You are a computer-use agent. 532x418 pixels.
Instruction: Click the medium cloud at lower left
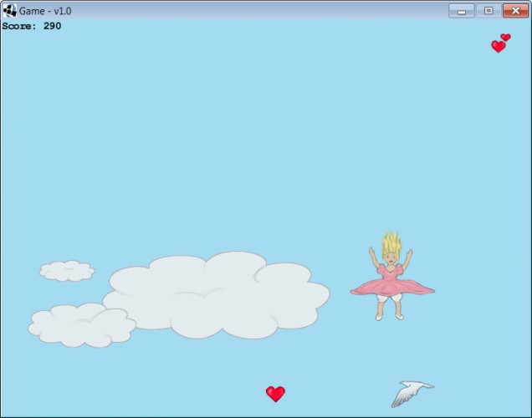(82, 325)
